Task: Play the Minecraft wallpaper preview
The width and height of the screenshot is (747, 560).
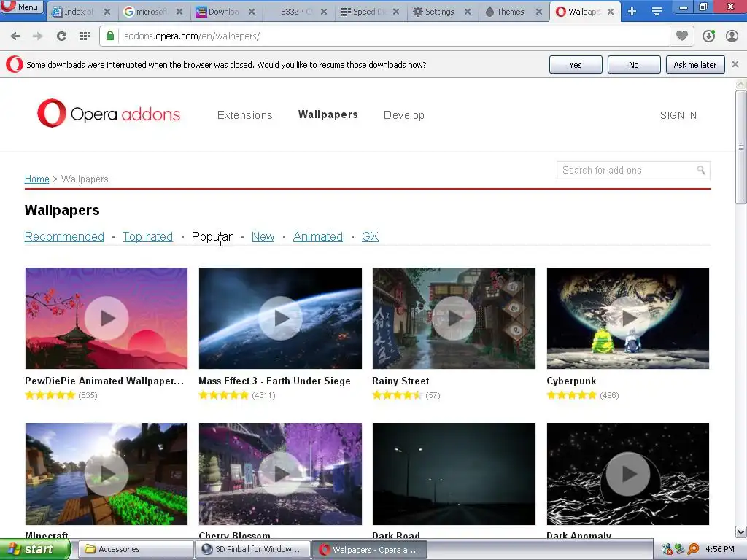Action: click(x=107, y=474)
